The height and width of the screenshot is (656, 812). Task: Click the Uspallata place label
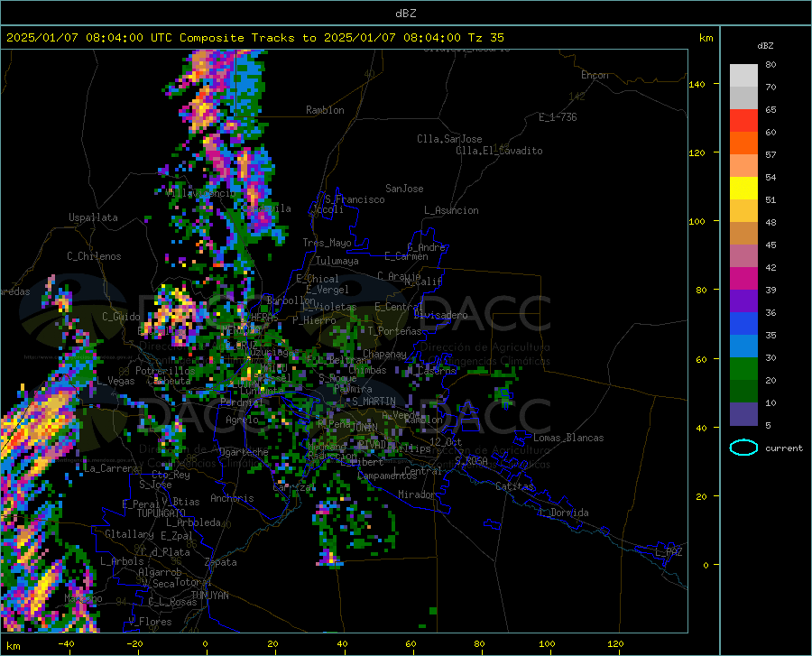point(93,217)
